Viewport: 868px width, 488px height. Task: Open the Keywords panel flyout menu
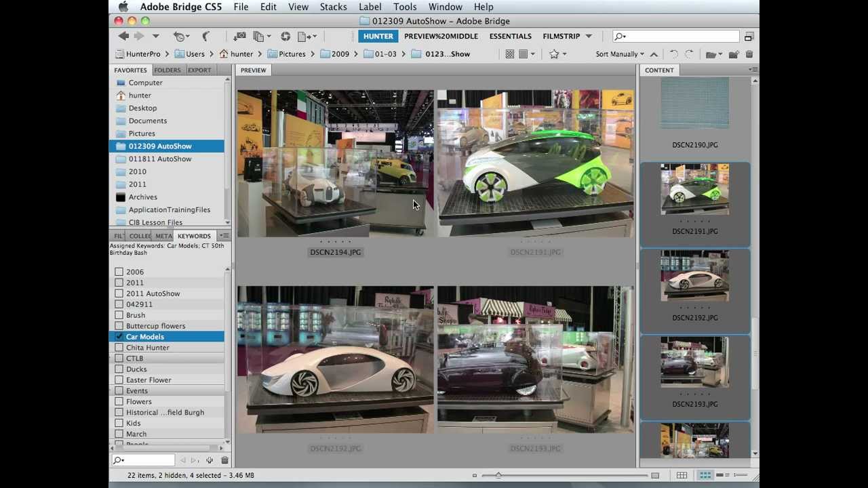coord(224,236)
